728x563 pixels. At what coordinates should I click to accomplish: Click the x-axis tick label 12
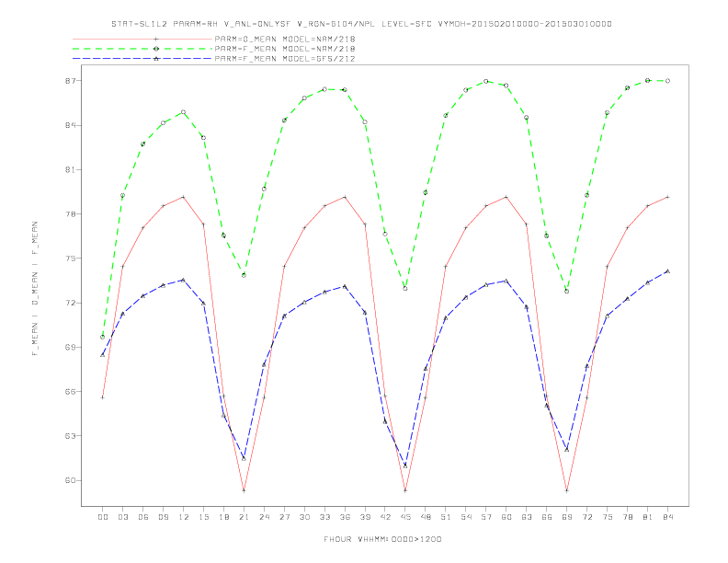[184, 517]
